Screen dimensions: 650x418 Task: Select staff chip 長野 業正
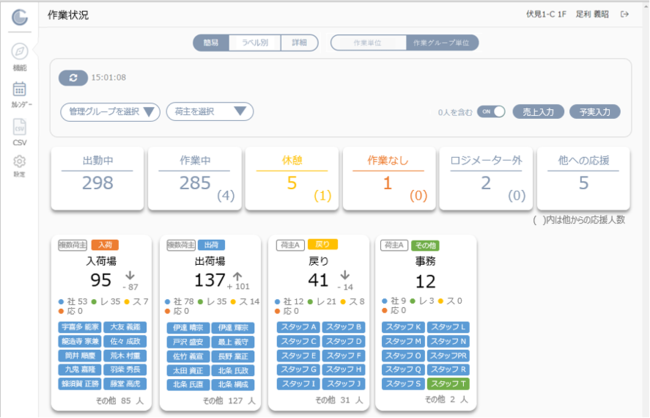[x=233, y=356]
